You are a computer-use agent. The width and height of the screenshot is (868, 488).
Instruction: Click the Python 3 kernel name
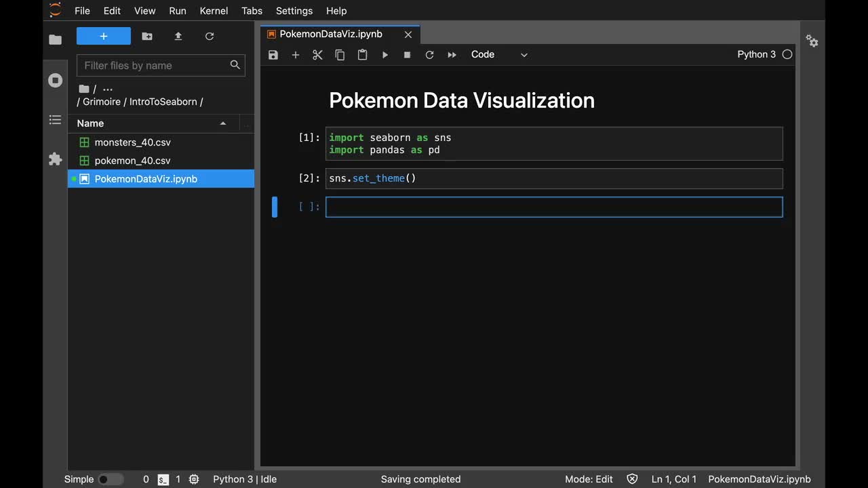[x=756, y=54]
